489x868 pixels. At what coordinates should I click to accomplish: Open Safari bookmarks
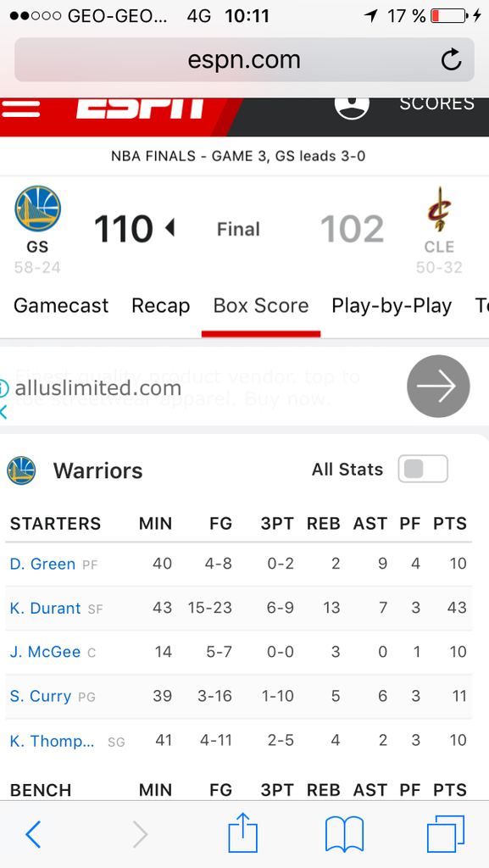point(345,834)
